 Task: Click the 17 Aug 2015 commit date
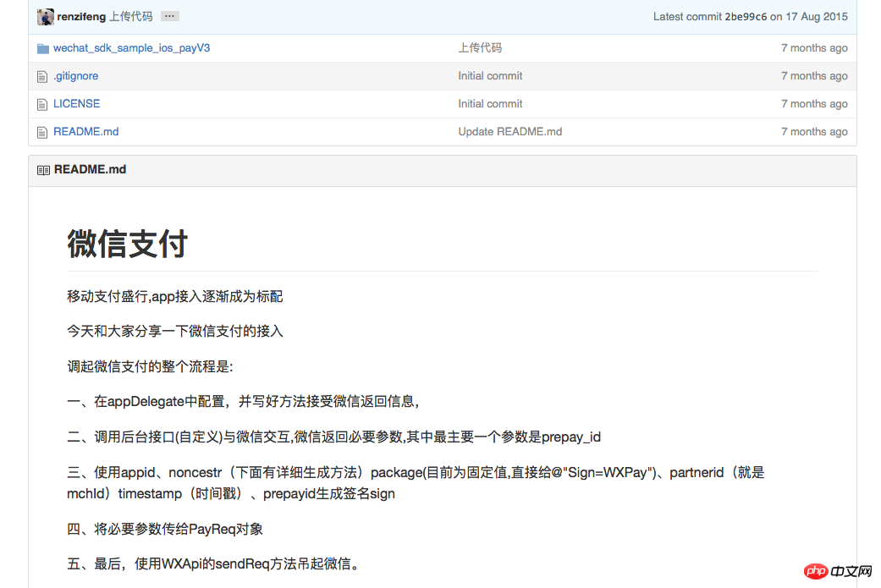coord(817,17)
